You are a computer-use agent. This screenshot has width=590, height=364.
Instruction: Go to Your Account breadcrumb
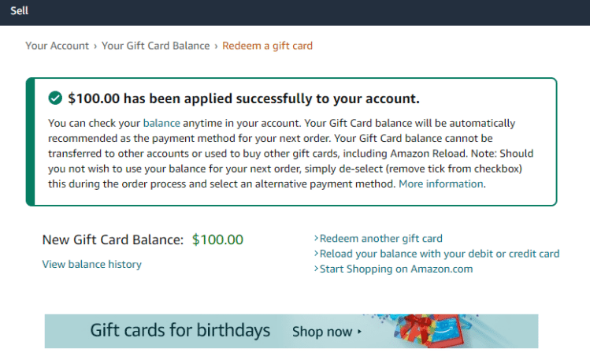coord(57,46)
